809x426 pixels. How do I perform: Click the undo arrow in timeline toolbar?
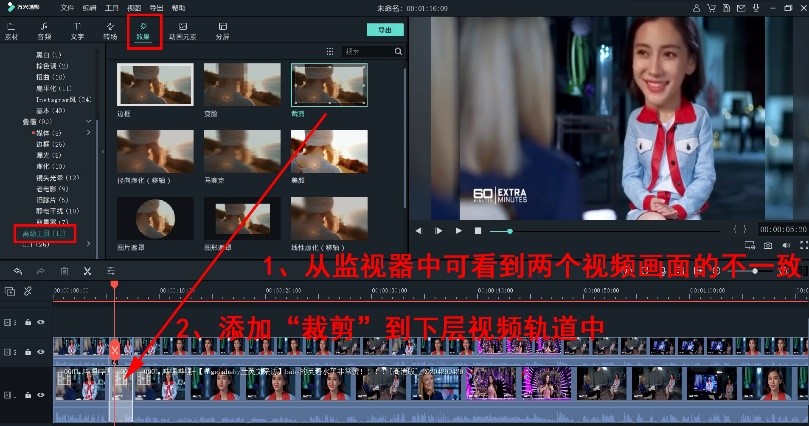click(x=18, y=271)
